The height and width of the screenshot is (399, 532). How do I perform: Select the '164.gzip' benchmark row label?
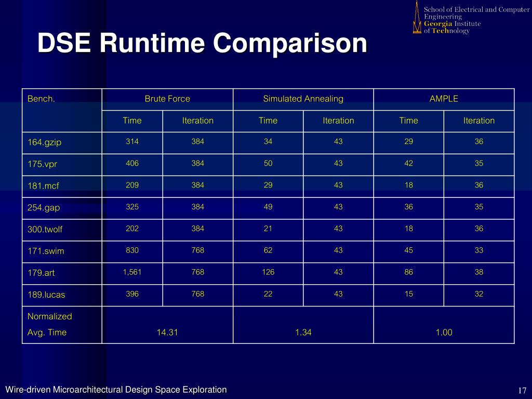tap(45, 142)
